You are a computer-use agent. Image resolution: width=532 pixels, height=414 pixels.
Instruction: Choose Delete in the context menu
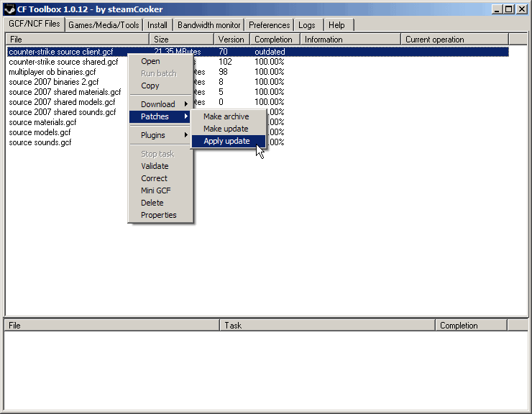(160, 203)
